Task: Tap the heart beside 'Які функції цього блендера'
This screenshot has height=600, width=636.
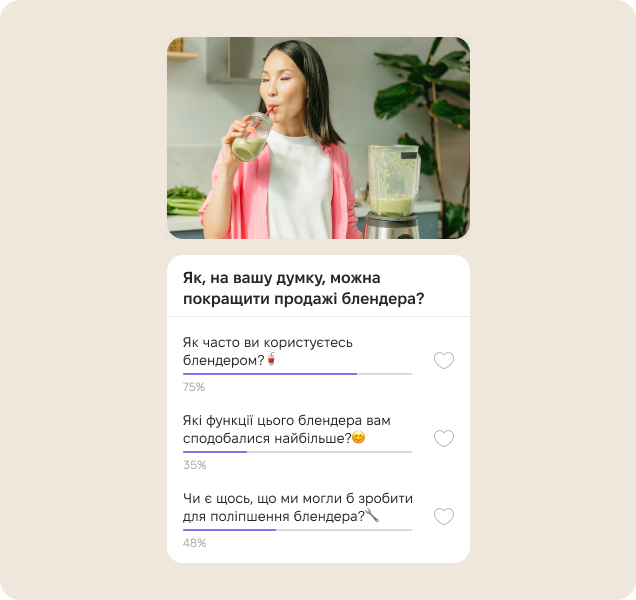Action: tap(444, 438)
